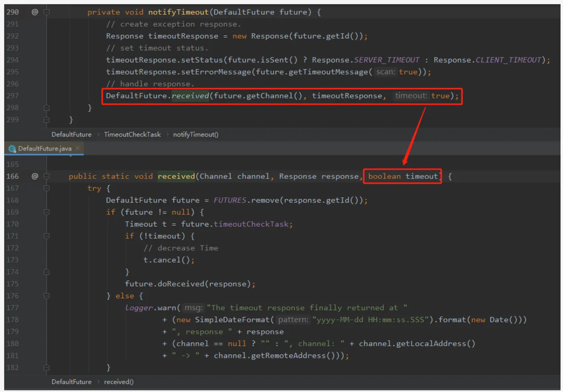Switch to the DefaultFuture.java tab

pyautogui.click(x=44, y=149)
